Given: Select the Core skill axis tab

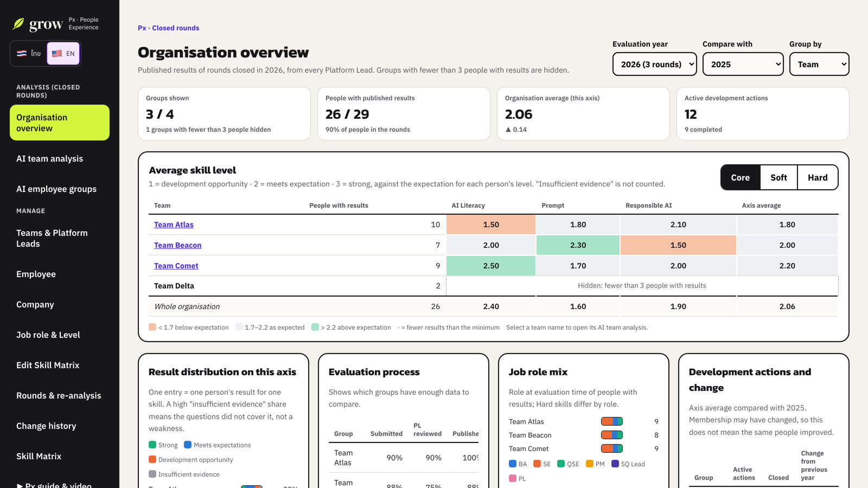Looking at the screenshot, I should tap(741, 177).
